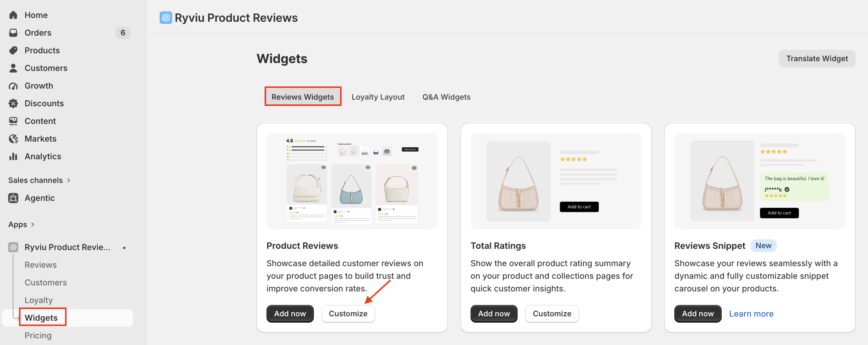Switch to the Loyalty Layout tab
Viewport: 868px width, 345px height.
point(378,97)
